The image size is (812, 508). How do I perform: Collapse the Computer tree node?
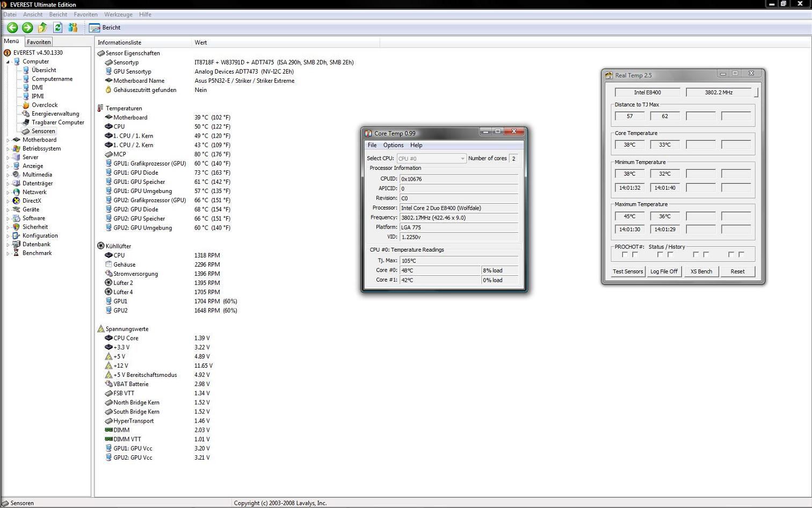click(8, 62)
